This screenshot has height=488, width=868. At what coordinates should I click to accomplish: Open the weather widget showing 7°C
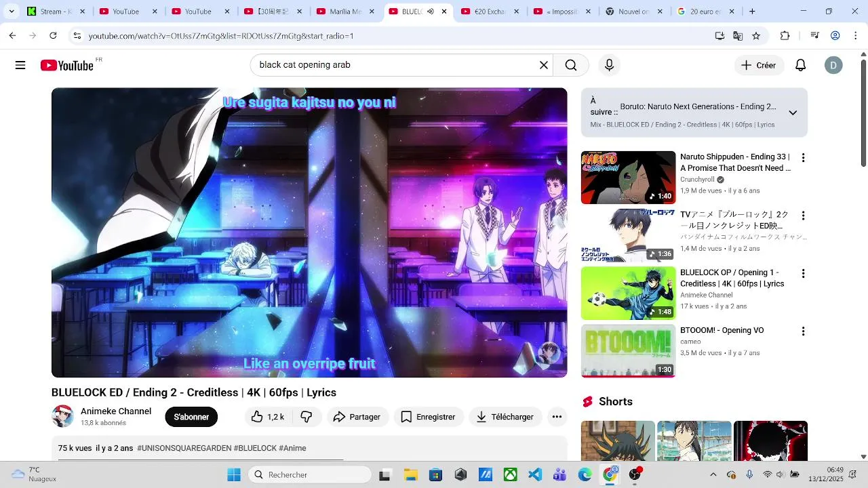pyautogui.click(x=34, y=474)
